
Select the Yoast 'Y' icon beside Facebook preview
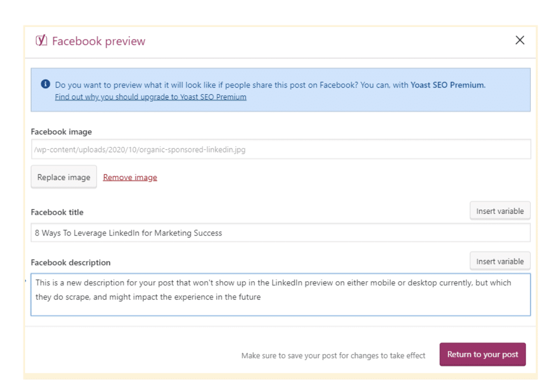[x=42, y=41]
